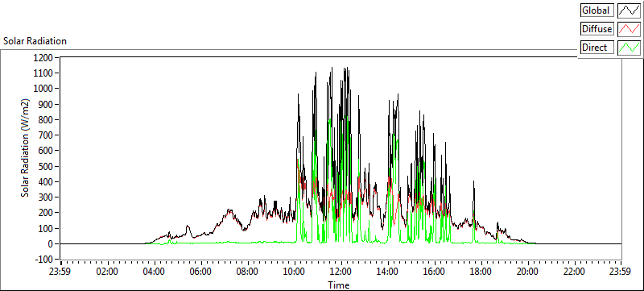Click the 02:00 time axis label
Image resolution: width=644 pixels, height=291 pixels.
(x=108, y=272)
